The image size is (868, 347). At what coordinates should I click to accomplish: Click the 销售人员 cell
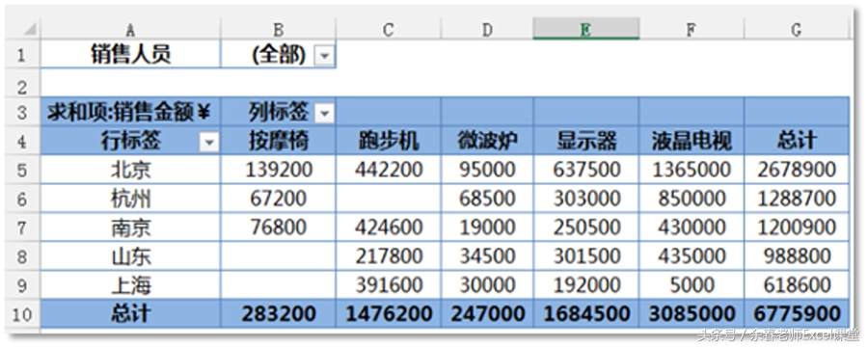coord(130,55)
